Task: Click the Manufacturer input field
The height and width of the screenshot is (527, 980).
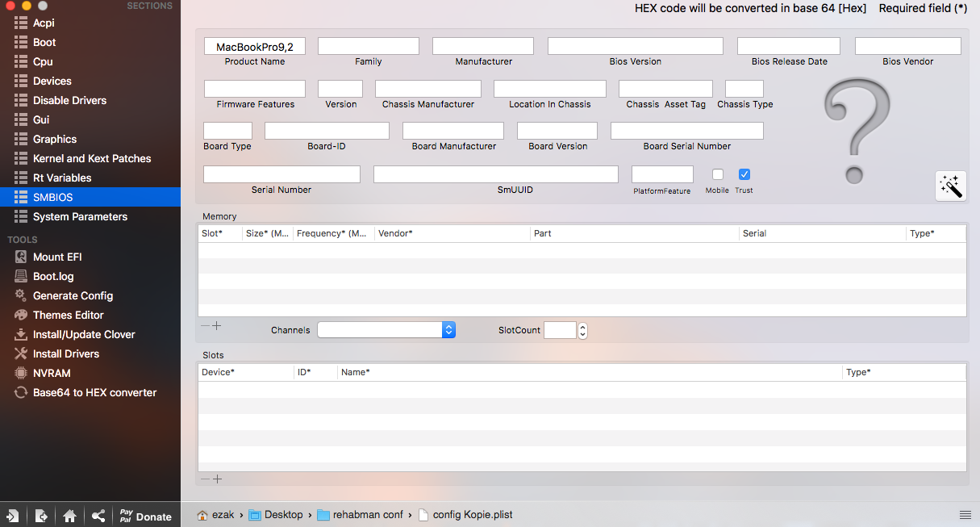Action: pyautogui.click(x=483, y=46)
